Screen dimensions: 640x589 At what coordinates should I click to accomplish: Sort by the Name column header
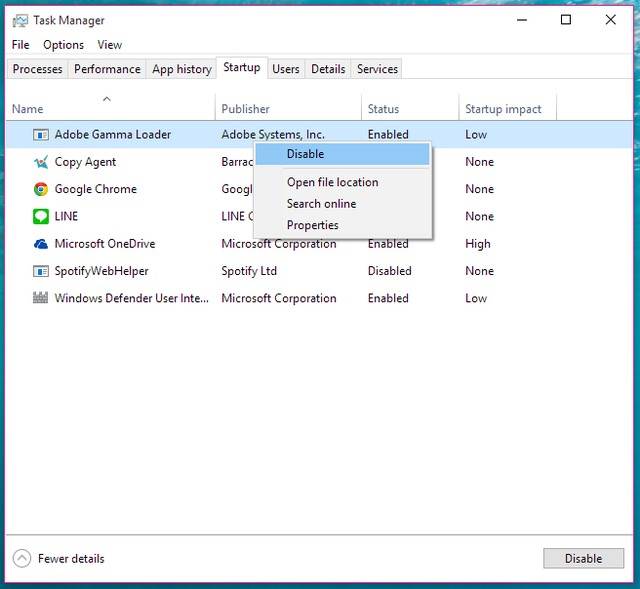[x=110, y=109]
